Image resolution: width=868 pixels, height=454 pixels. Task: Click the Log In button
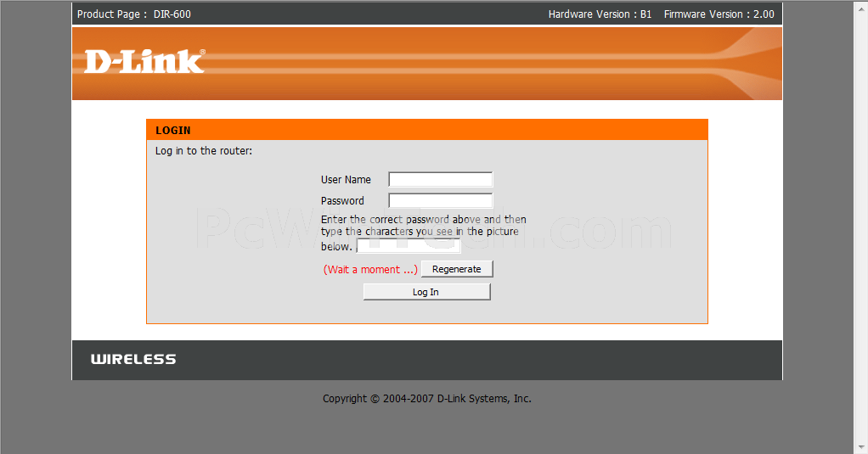tap(427, 292)
